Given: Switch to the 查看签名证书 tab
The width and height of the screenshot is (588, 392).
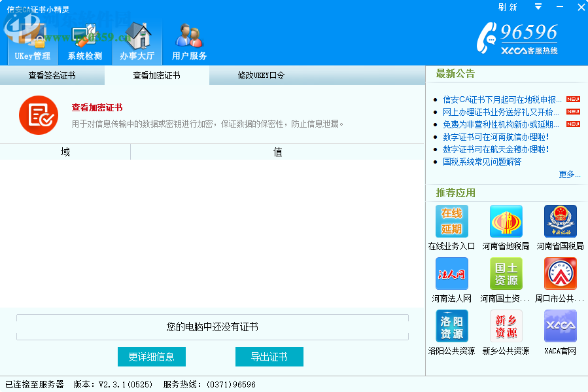Looking at the screenshot, I should click(x=52, y=75).
